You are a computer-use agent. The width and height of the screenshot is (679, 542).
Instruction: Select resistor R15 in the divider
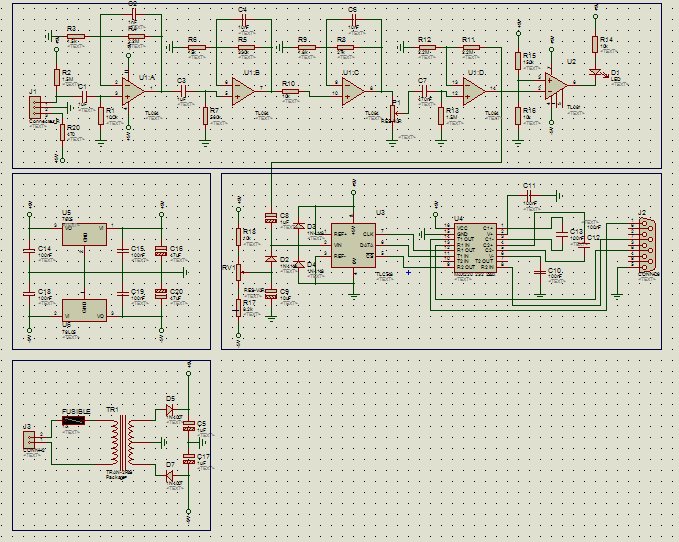[x=518, y=61]
